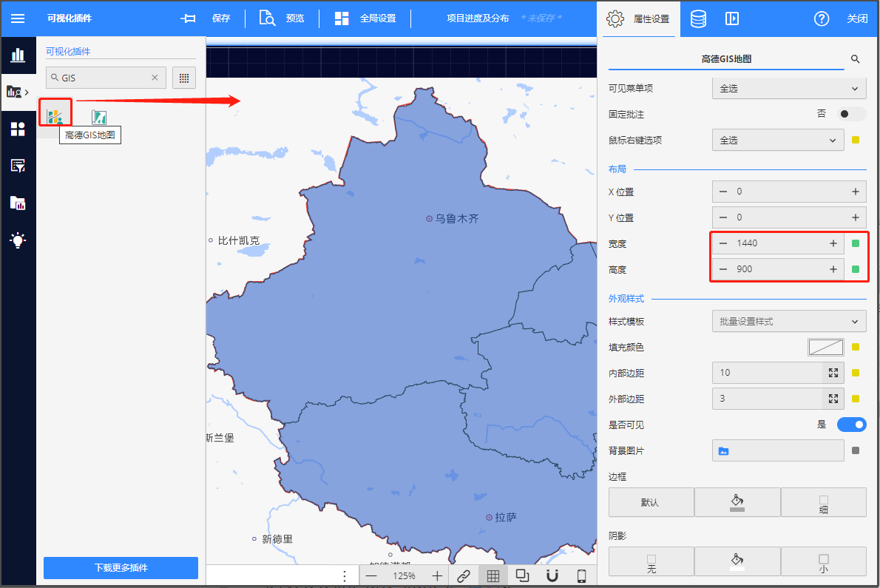Viewport: 880px width, 588px height.
Task: Switch to the 属性设置 tab
Action: (637, 18)
